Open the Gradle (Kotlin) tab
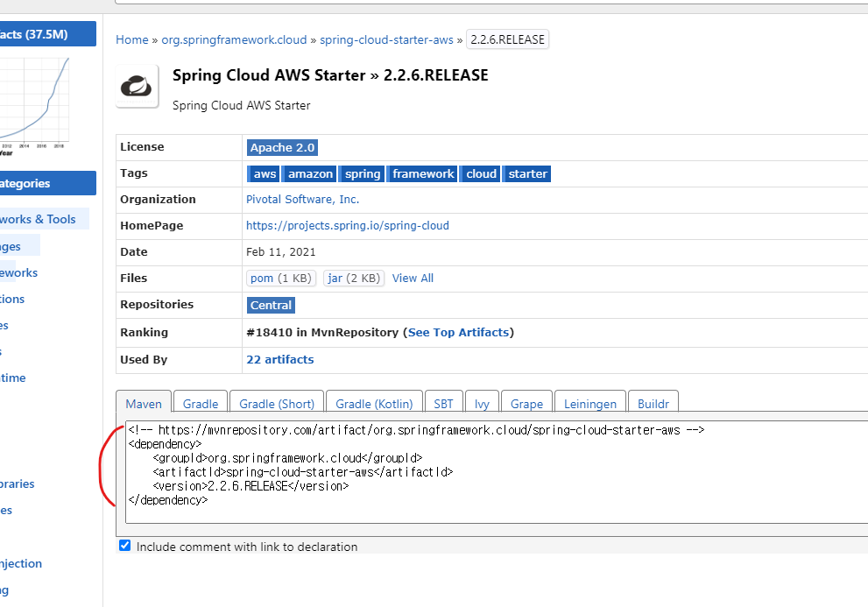Image resolution: width=868 pixels, height=607 pixels. coord(374,403)
